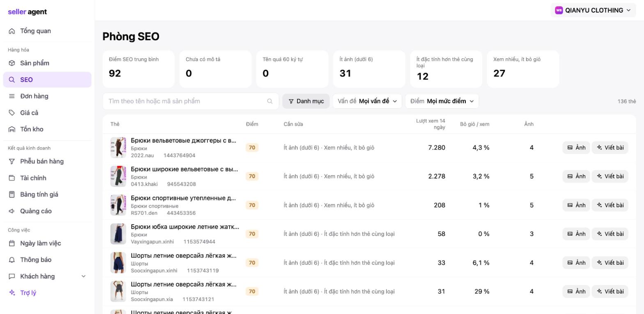Click Bảng tính giá calculator icon
Image resolution: width=644 pixels, height=314 pixels.
[x=12, y=195]
